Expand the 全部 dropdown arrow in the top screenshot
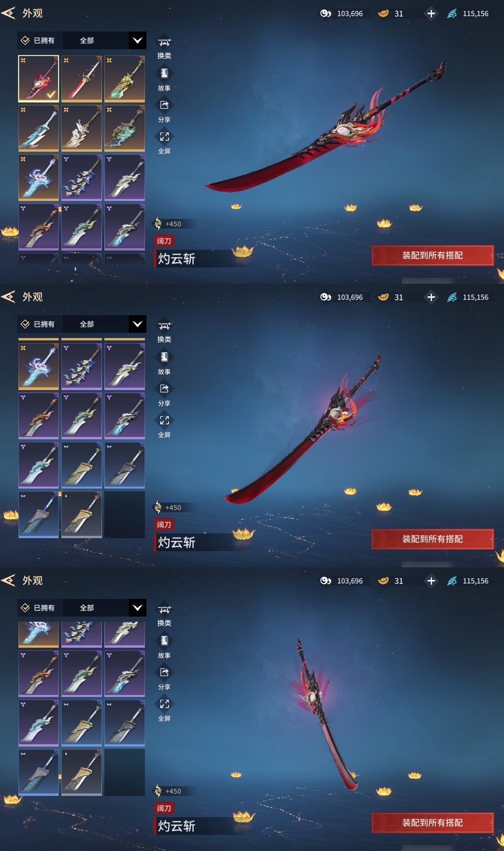Screen dimensions: 504x851 pyautogui.click(x=137, y=41)
